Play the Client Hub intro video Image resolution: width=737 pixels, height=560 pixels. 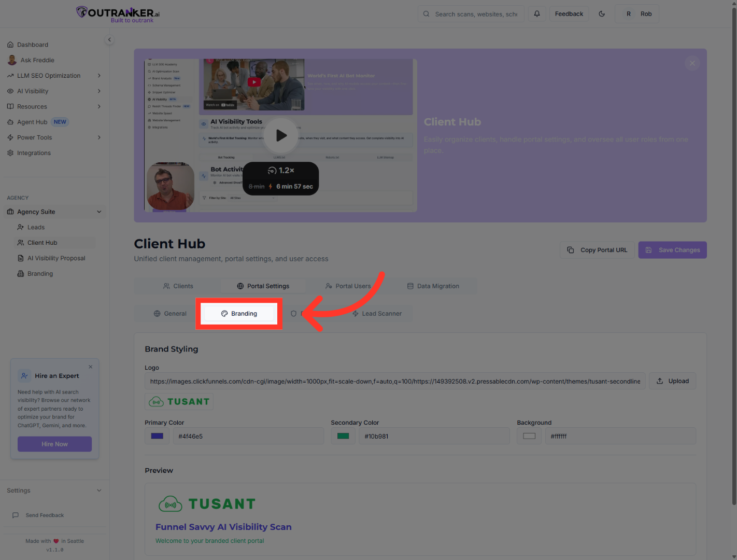281,135
